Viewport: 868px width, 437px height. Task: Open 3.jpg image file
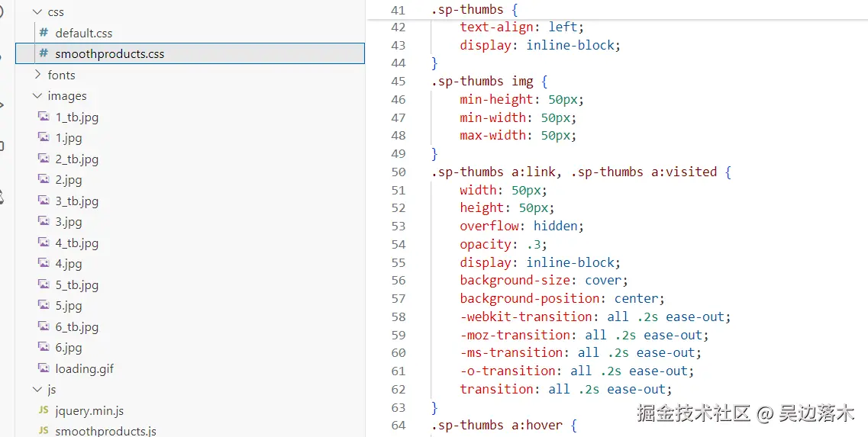69,223
